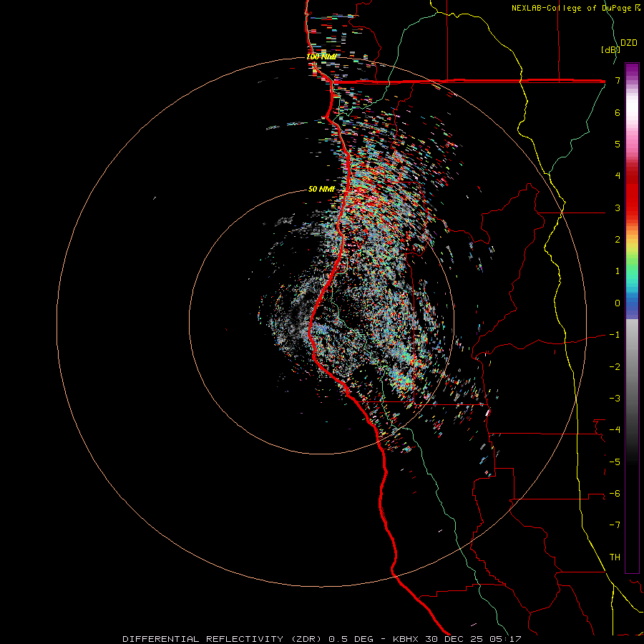644x644 pixels.
Task: Click the 50 NMI range ring label
Action: pos(321,189)
